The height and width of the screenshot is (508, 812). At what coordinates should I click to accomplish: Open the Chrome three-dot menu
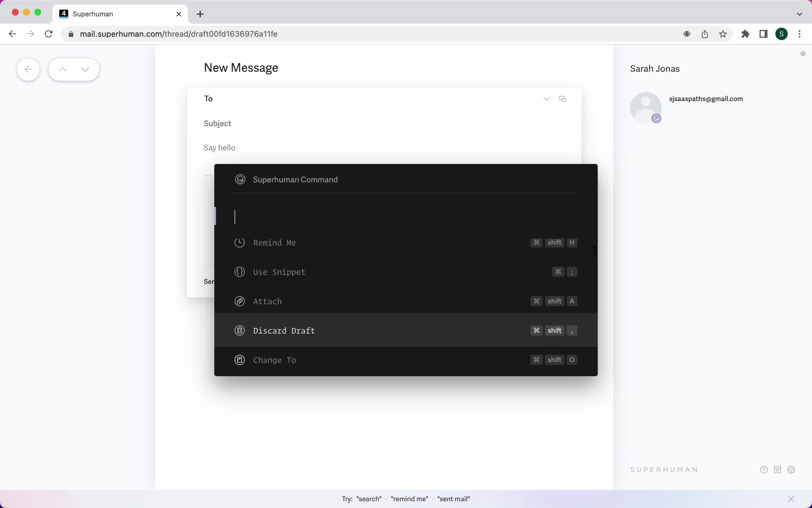point(800,34)
